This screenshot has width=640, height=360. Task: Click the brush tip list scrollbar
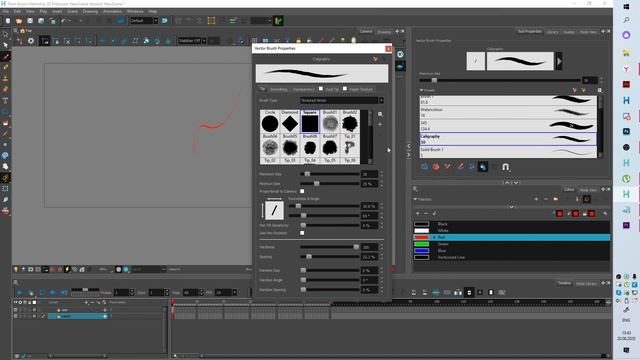(370, 137)
